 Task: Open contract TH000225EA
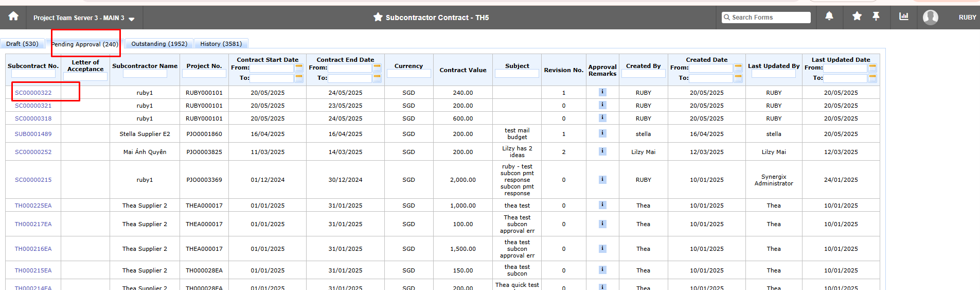click(33, 206)
